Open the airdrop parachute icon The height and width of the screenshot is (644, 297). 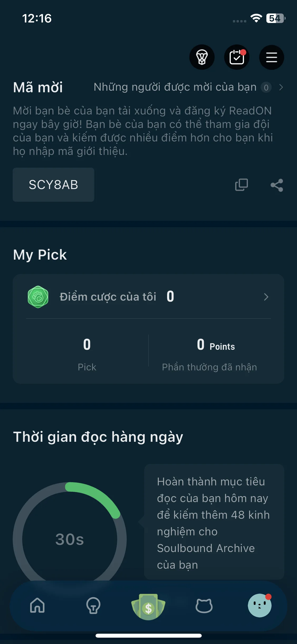202,57
